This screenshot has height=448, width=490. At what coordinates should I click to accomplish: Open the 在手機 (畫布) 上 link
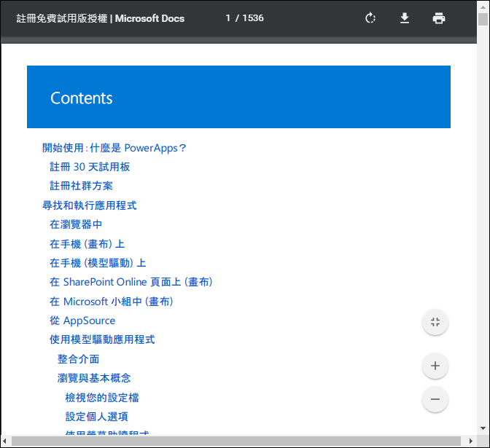coord(87,244)
